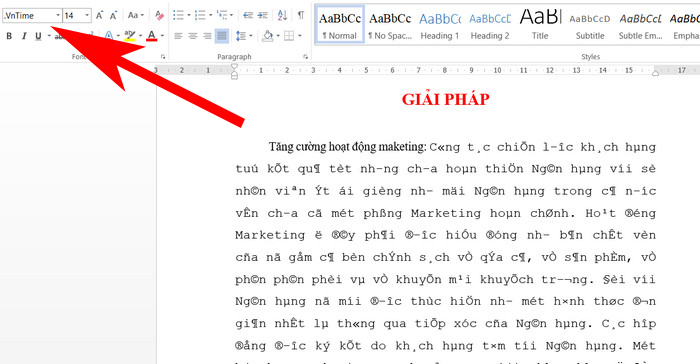This screenshot has width=700, height=364.
Task: Apply the Subtitle style
Action: point(590,25)
